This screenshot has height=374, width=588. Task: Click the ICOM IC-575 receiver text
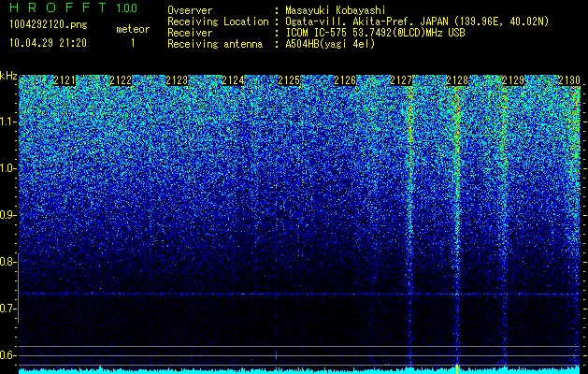click(375, 33)
